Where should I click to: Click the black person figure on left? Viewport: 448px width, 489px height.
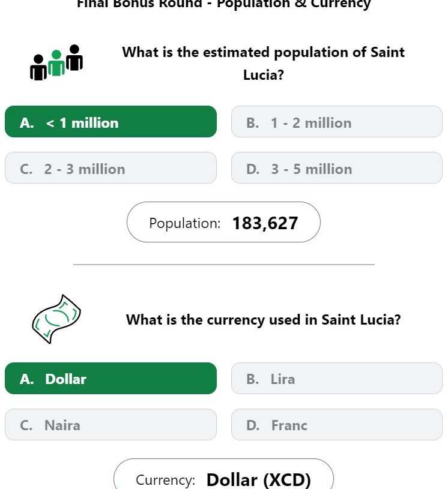tap(38, 67)
